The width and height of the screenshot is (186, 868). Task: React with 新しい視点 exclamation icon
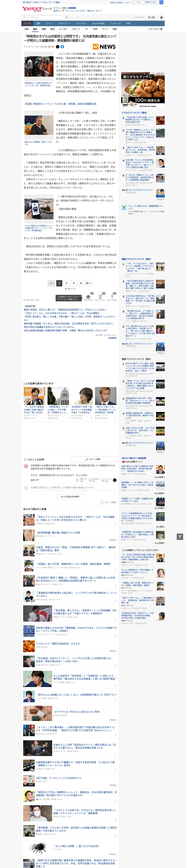pos(112,297)
